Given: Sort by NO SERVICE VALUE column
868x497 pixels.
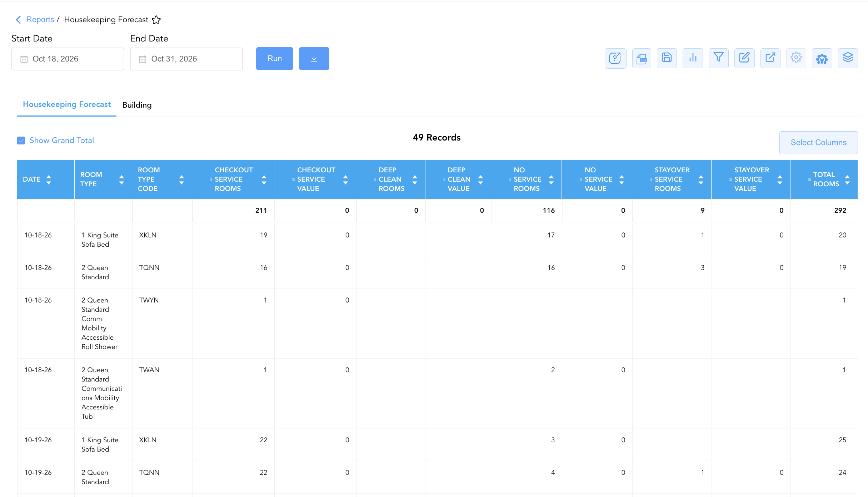Looking at the screenshot, I should tap(622, 179).
